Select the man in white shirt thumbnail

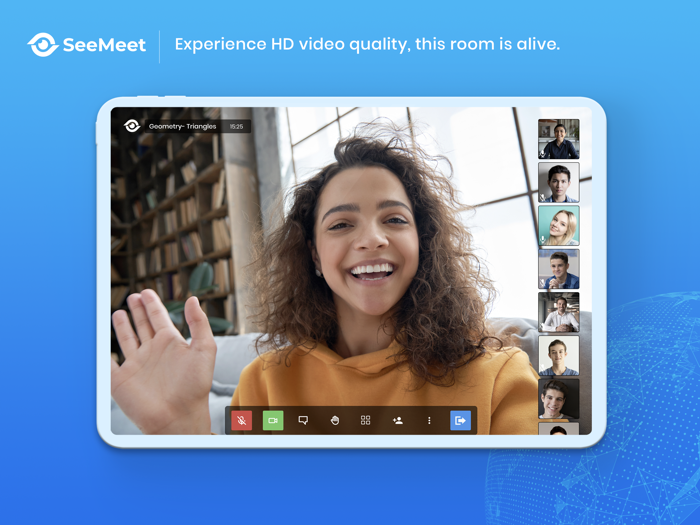click(x=558, y=312)
